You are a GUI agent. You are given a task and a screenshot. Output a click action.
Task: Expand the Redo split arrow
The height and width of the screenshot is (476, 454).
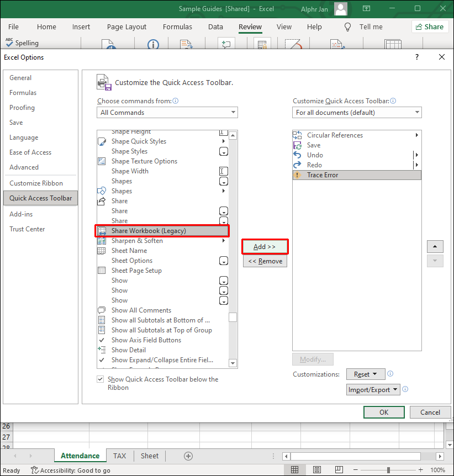point(417,165)
